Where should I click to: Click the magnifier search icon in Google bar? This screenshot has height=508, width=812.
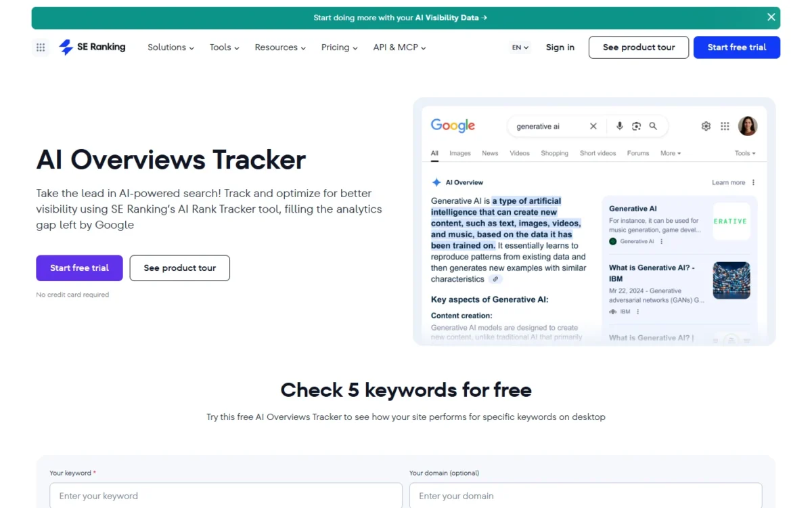[653, 126]
